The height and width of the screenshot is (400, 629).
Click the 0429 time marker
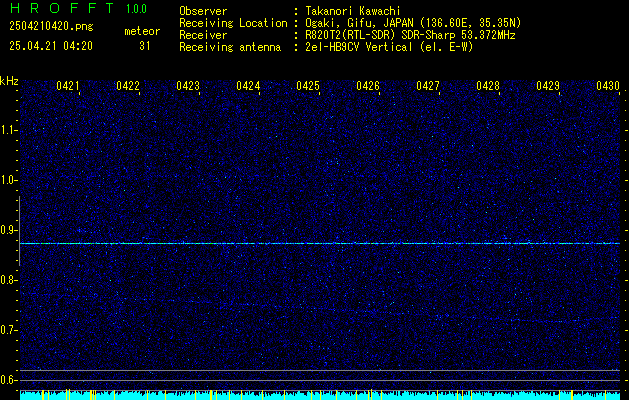(x=548, y=86)
